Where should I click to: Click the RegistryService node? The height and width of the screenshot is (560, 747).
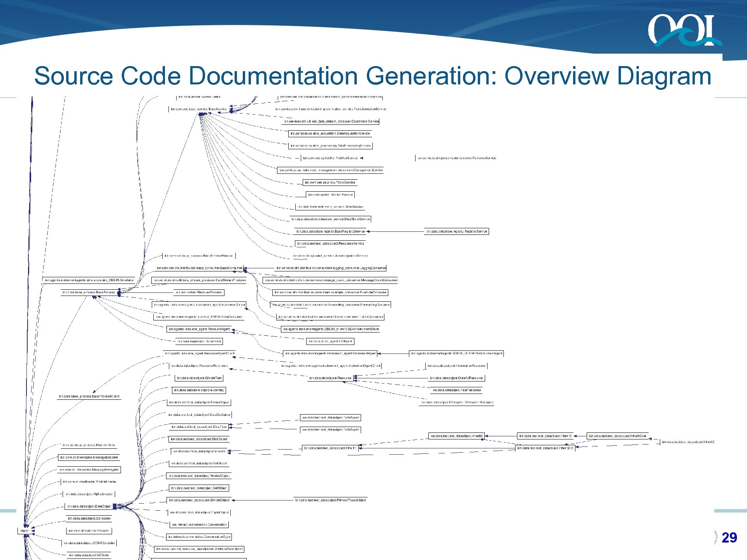(456, 231)
